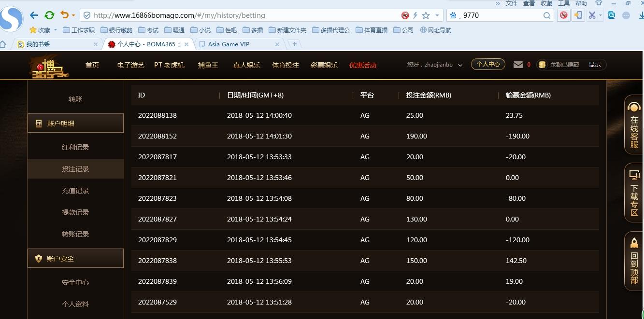Click the orange undo/restore arrow icon
This screenshot has height=319, width=644.
click(x=64, y=15)
